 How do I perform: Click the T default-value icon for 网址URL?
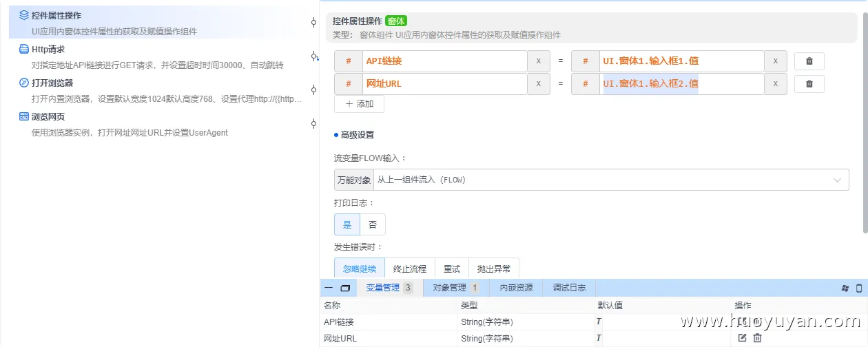599,338
